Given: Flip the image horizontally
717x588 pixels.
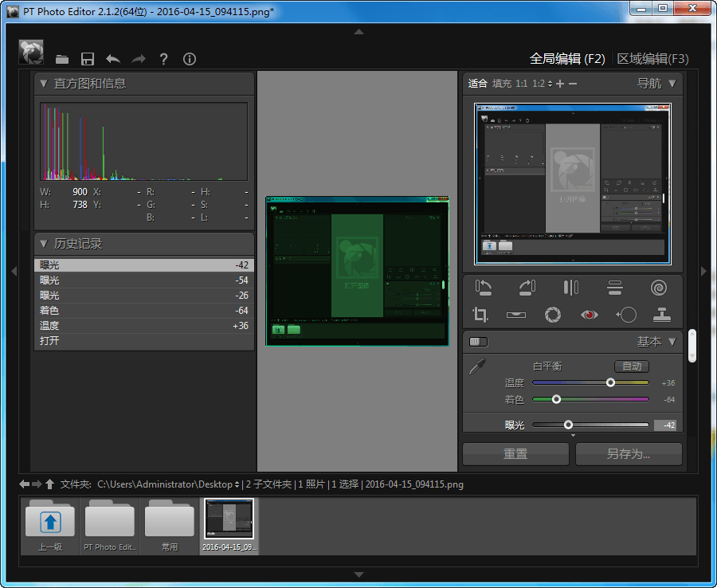Looking at the screenshot, I should 571,288.
